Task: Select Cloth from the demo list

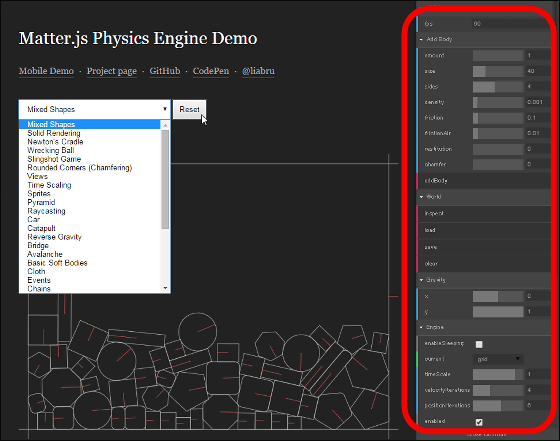Action: coord(90,271)
